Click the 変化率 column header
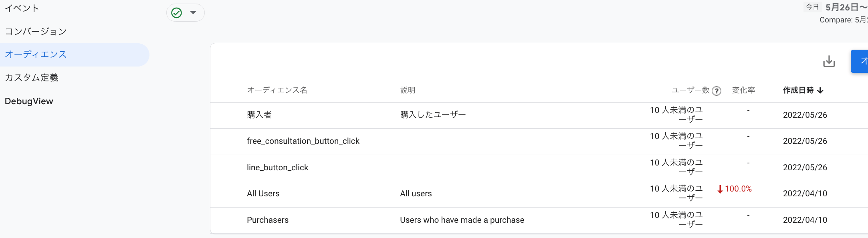Viewport: 868px width, 238px height. coord(743,91)
